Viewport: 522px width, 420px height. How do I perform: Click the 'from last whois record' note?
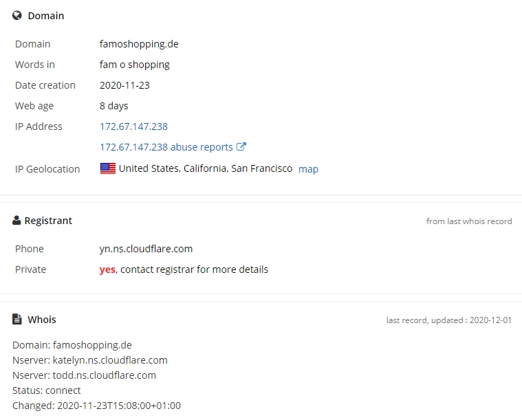(x=469, y=221)
